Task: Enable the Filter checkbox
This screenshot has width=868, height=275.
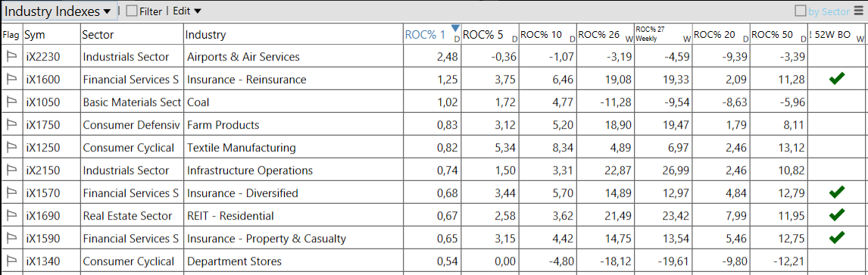Action: tap(132, 11)
